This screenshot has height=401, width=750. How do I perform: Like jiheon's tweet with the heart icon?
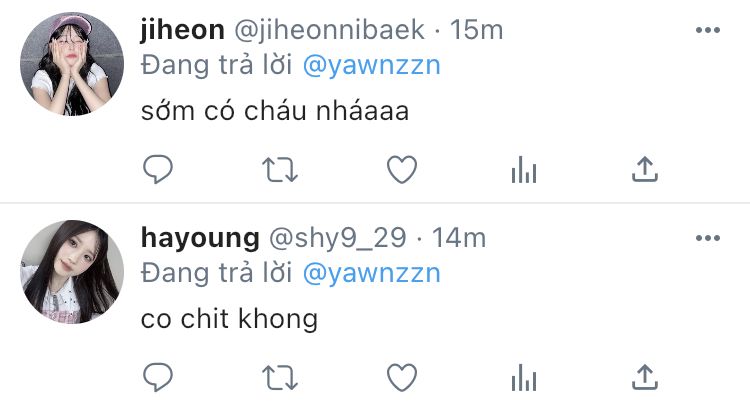(x=402, y=170)
